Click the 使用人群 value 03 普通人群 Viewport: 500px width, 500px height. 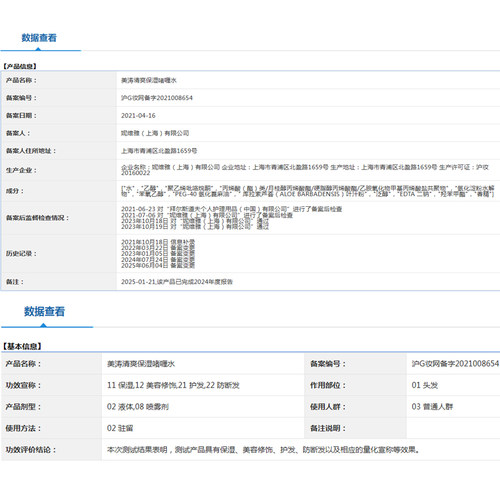point(432,407)
